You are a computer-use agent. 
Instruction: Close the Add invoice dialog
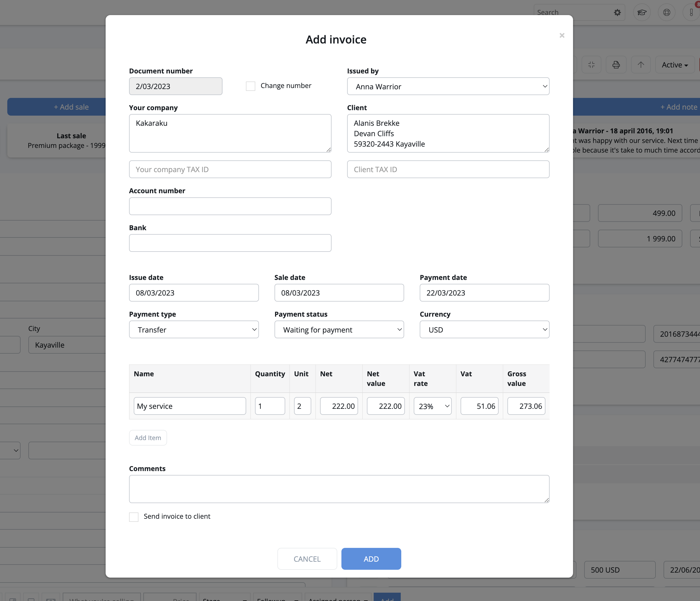562,35
